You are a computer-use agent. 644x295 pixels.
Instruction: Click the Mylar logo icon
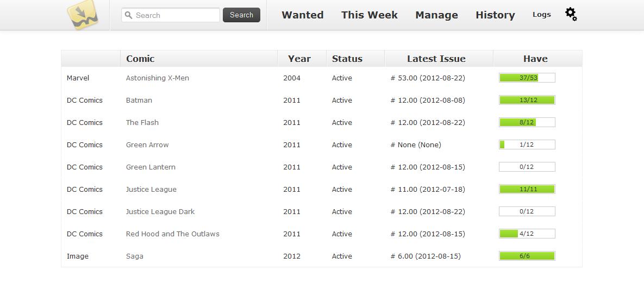[x=83, y=15]
